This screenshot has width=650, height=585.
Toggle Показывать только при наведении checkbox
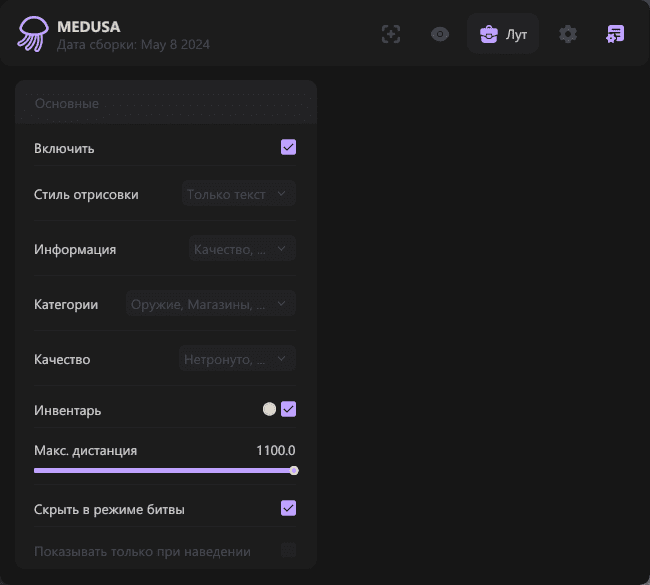(289, 550)
